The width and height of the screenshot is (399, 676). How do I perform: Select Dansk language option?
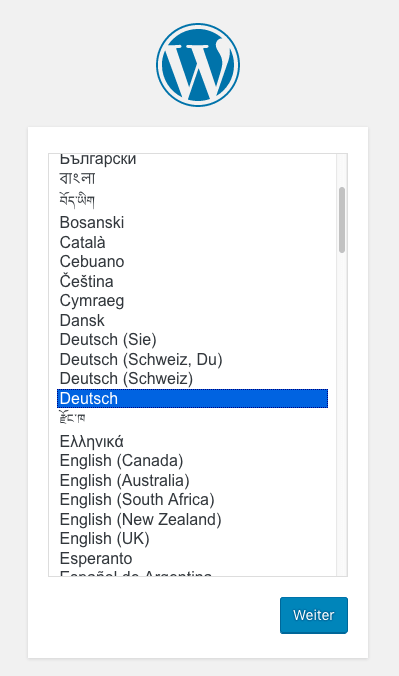(x=192, y=320)
